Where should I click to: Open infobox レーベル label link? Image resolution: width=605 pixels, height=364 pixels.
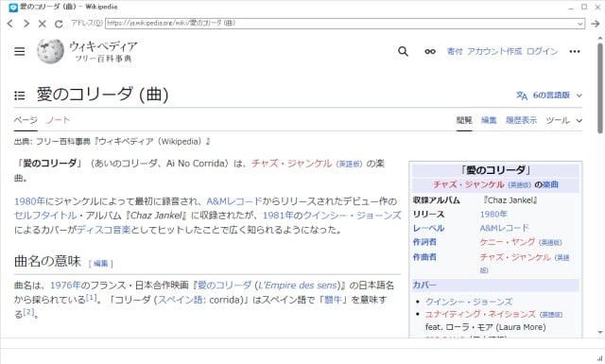pos(428,228)
